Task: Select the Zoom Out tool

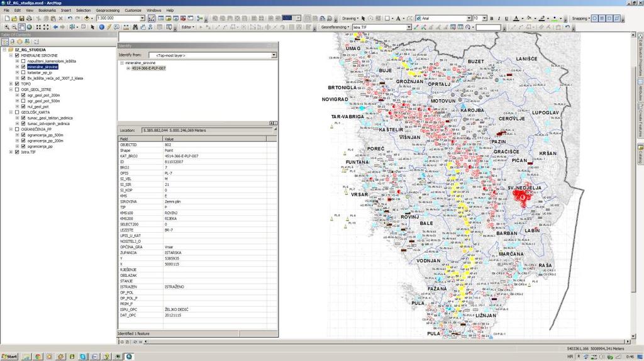Action: click(14, 27)
